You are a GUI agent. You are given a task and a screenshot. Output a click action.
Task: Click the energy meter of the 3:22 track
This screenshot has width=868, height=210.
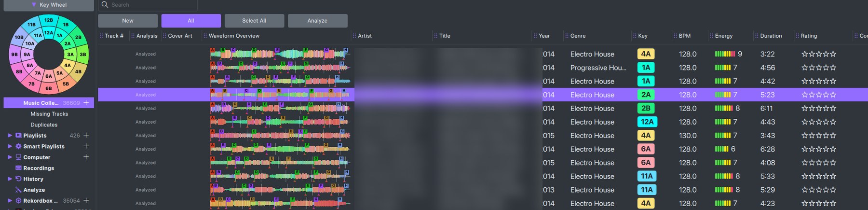[x=725, y=54]
